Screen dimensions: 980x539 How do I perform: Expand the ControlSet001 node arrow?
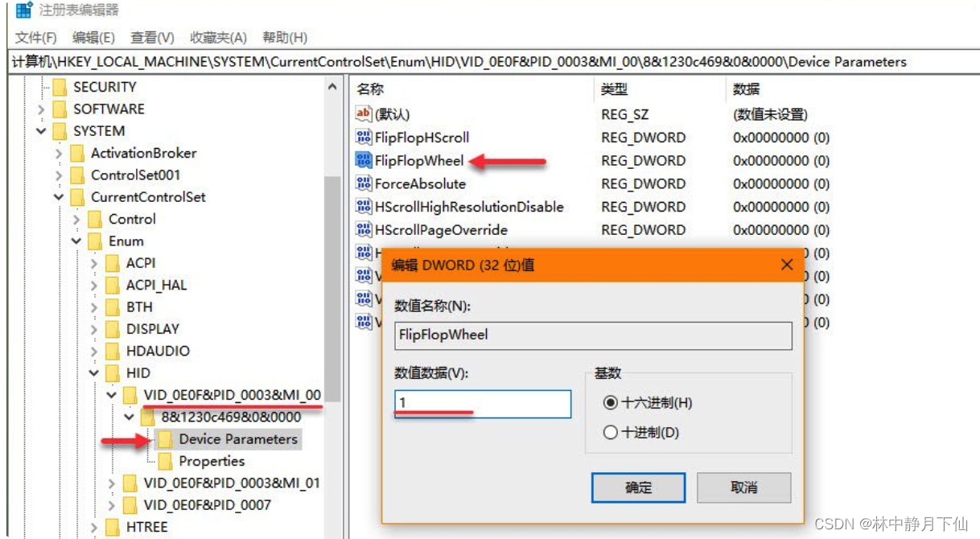point(59,175)
